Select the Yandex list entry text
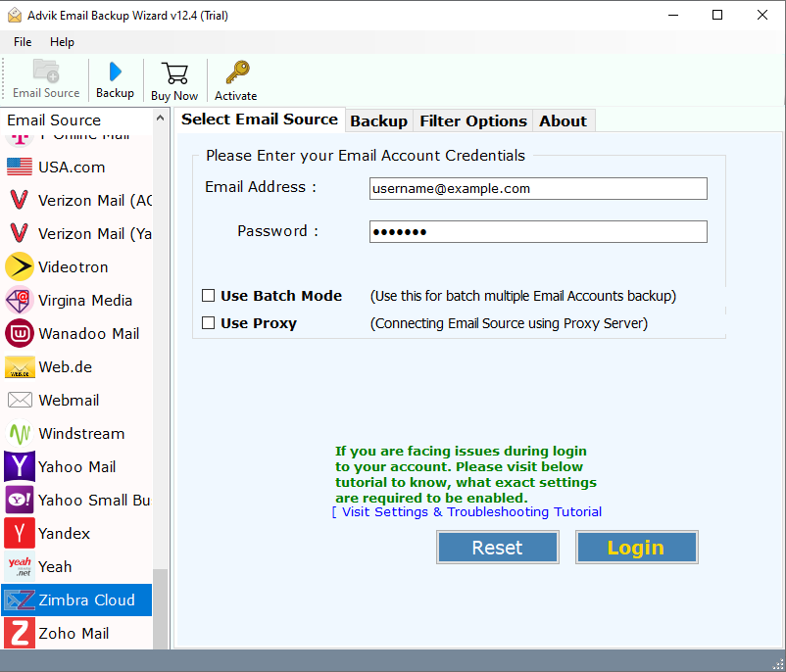Image resolution: width=786 pixels, height=672 pixels. pos(64,533)
